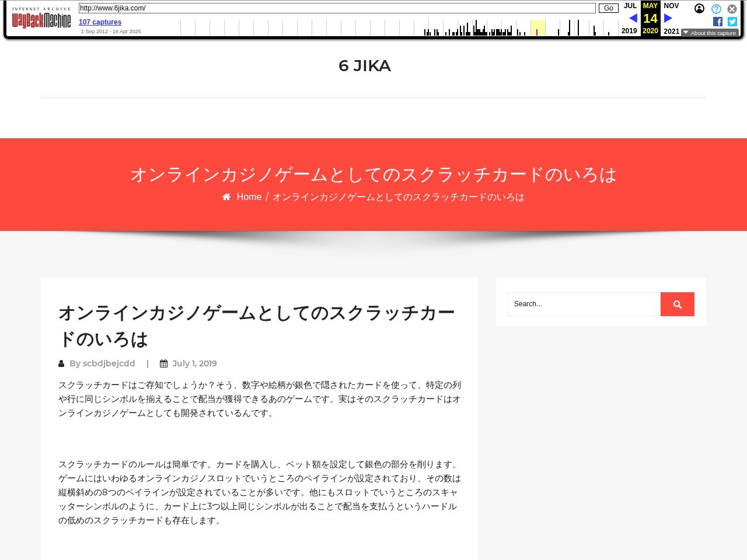Share capture on Twitter
Screen dimensions: 747x560
coord(732,22)
